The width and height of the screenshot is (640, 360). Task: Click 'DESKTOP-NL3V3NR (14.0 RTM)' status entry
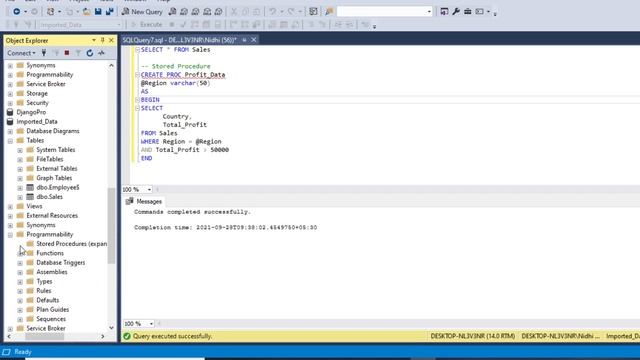473,336
